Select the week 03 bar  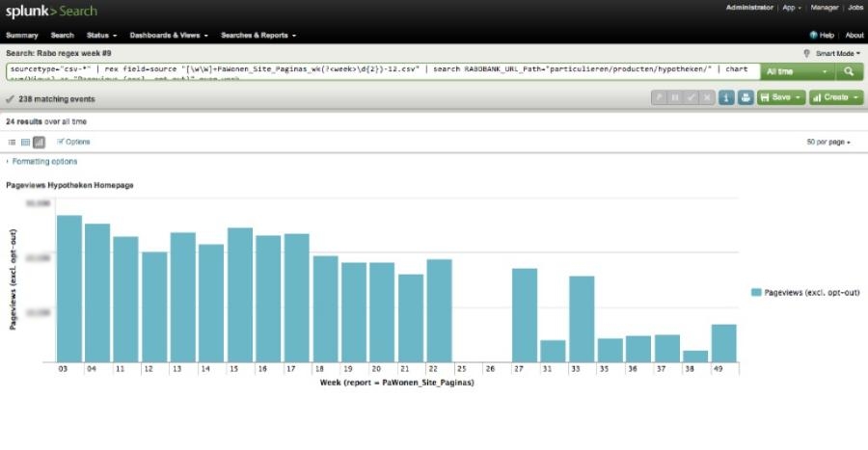pos(69,288)
